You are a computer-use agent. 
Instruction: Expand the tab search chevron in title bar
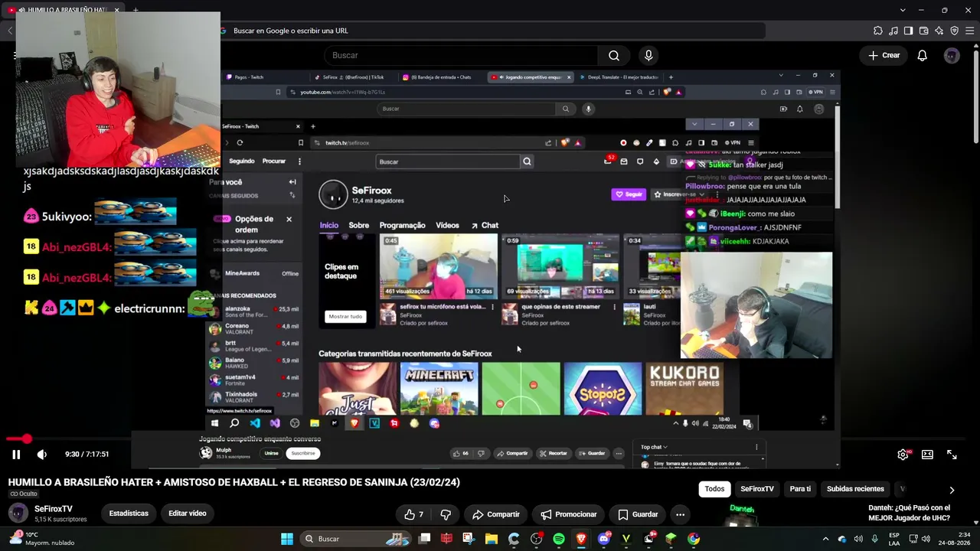click(x=903, y=10)
